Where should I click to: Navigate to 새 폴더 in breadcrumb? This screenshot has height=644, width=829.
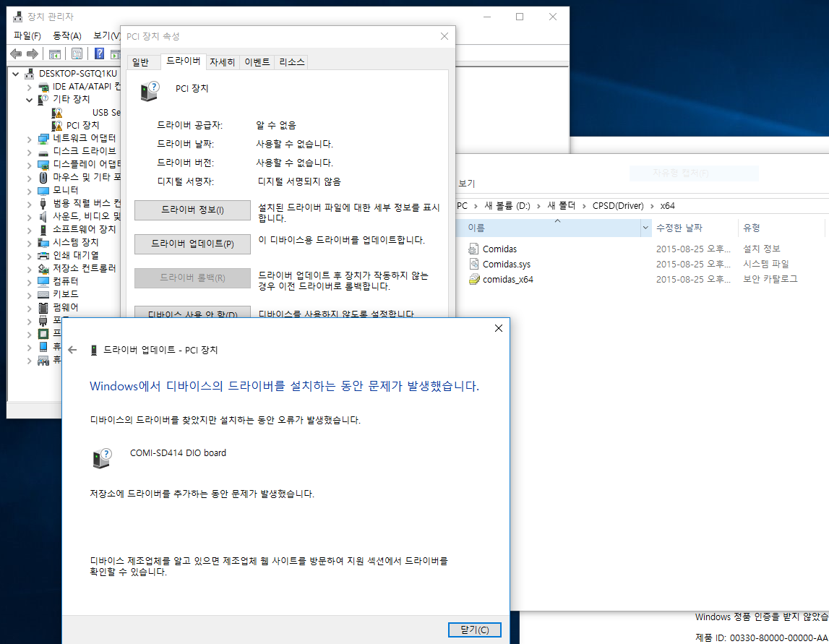click(561, 206)
